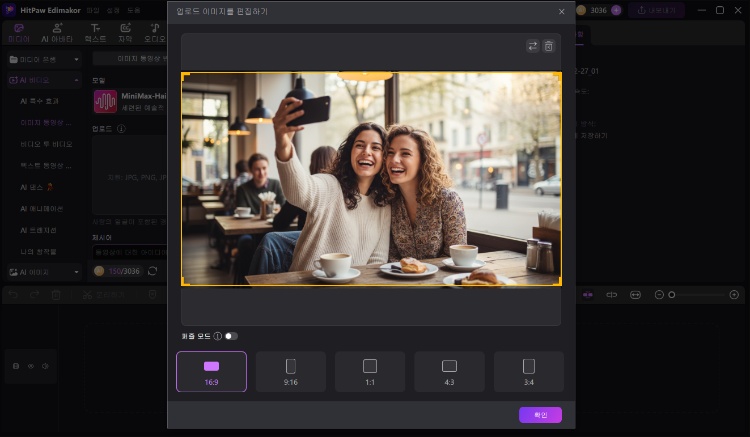Screen dimensions: 750x437
Task: Select AI 특수 효과 in sidebar
Action: point(39,101)
